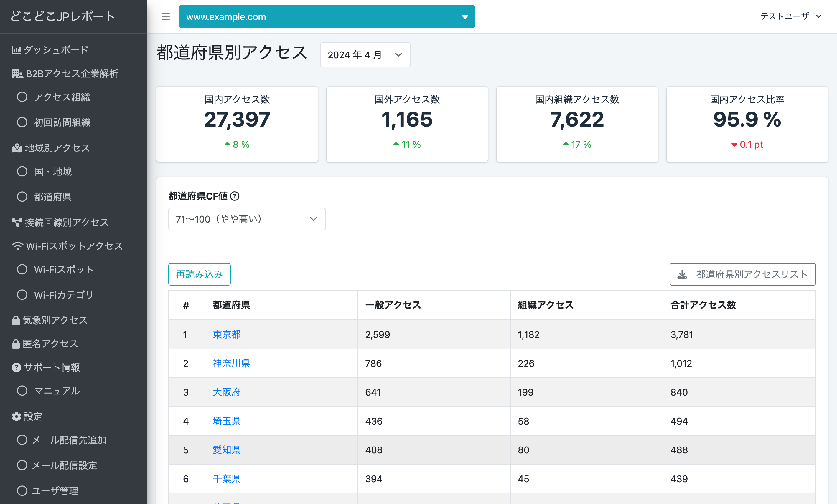Click the settings gear icon in the sidebar
The height and width of the screenshot is (504, 837).
point(16,417)
